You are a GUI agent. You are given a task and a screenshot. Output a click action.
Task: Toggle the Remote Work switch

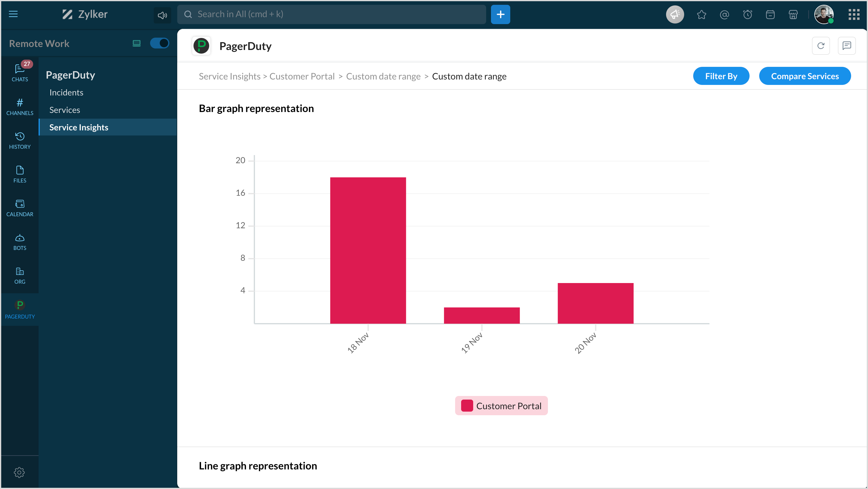[x=159, y=43]
